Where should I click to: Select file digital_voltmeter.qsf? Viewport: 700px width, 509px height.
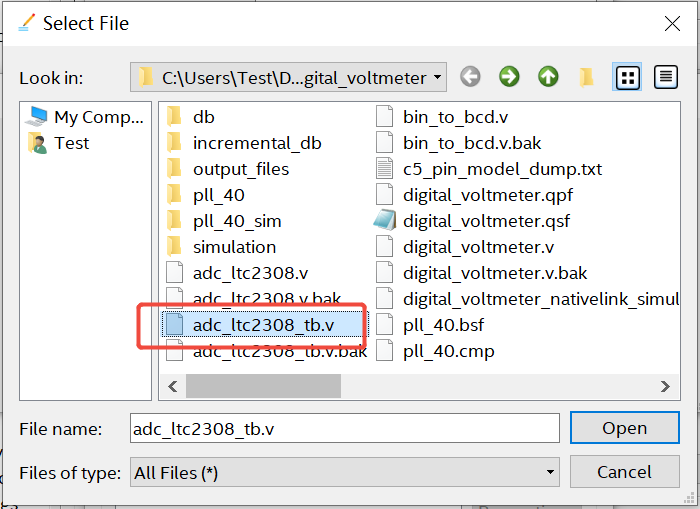point(472,221)
